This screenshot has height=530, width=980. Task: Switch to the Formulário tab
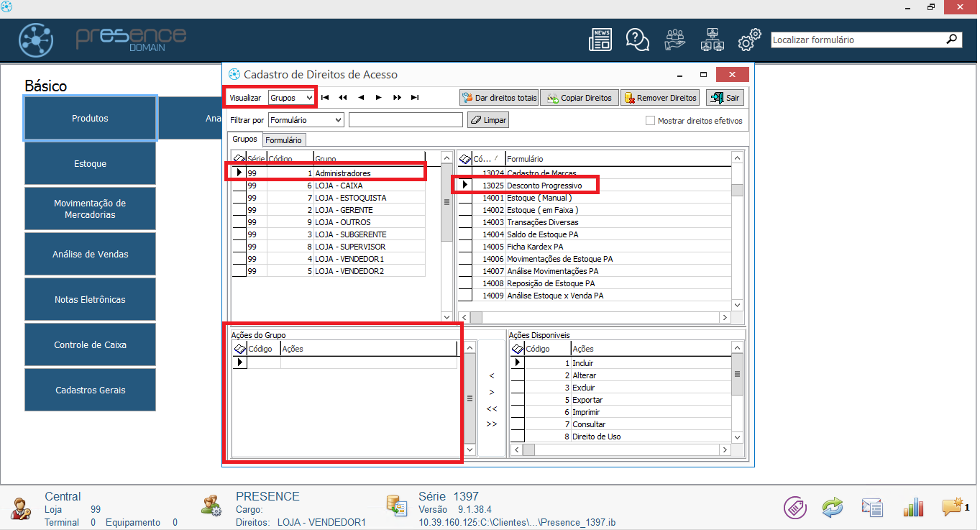coord(283,140)
